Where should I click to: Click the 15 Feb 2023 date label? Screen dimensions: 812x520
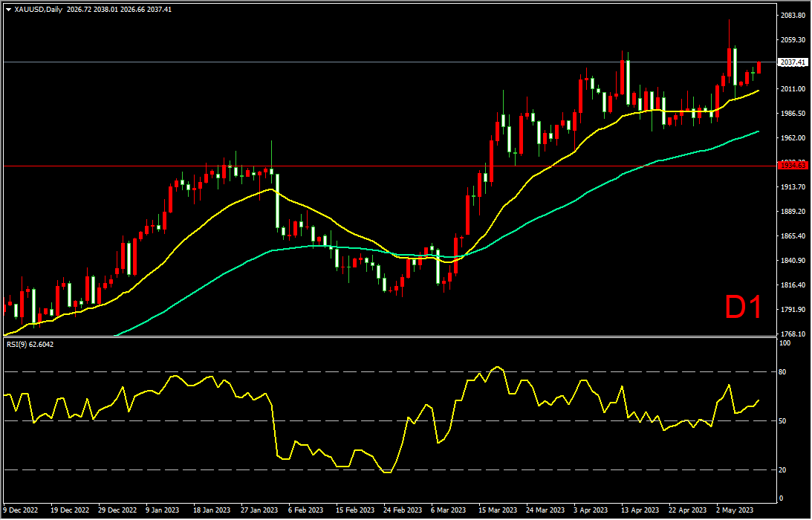pos(355,510)
